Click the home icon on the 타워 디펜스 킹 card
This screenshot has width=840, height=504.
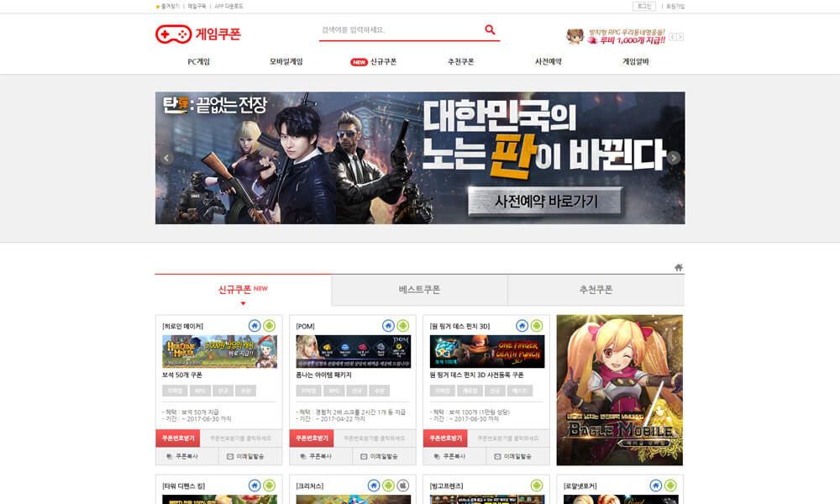point(255,486)
